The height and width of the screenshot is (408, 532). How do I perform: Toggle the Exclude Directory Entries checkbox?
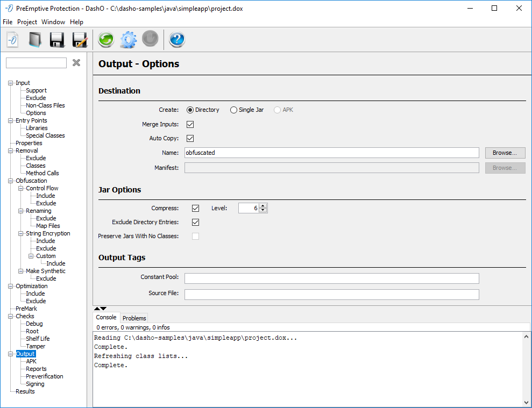coord(196,222)
